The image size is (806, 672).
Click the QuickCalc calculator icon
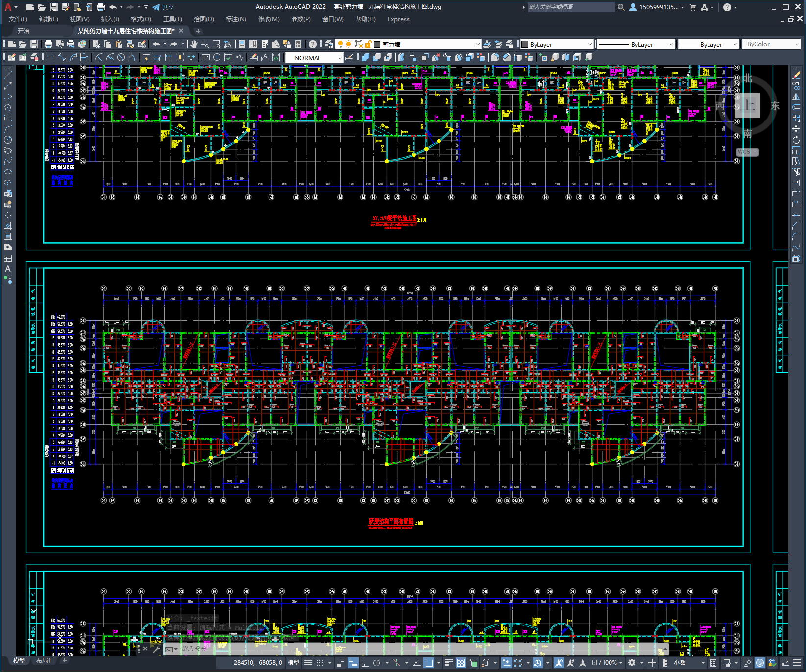[298, 44]
